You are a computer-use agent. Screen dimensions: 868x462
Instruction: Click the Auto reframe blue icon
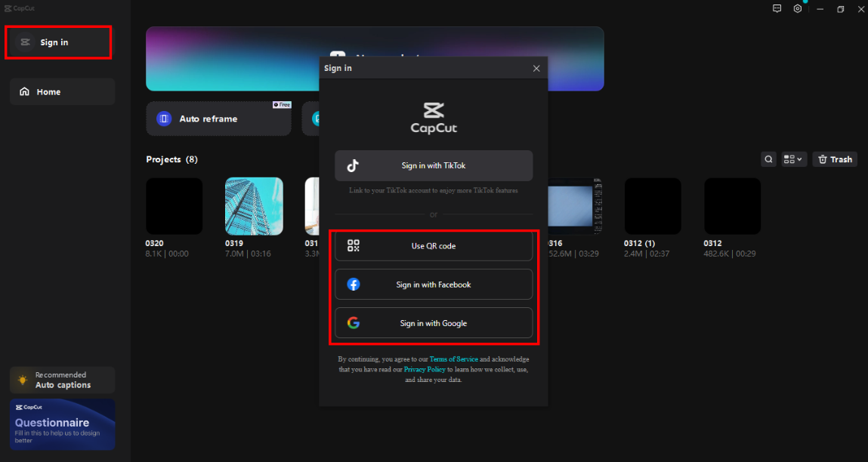pos(164,119)
